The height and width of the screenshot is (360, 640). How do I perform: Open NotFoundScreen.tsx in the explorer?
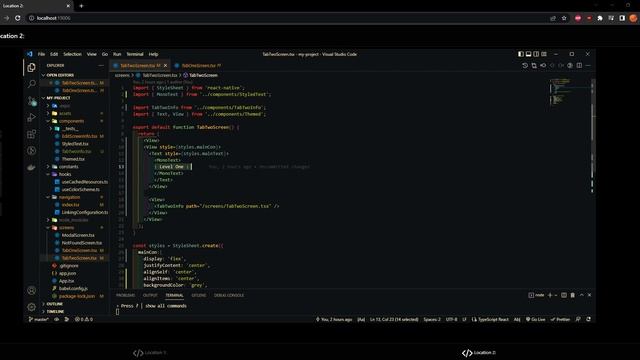[x=82, y=243]
